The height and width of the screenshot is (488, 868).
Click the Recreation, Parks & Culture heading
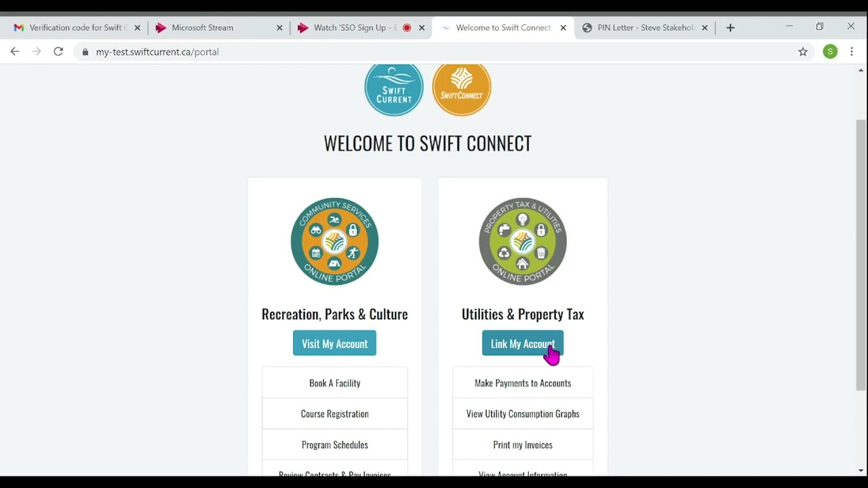point(334,314)
